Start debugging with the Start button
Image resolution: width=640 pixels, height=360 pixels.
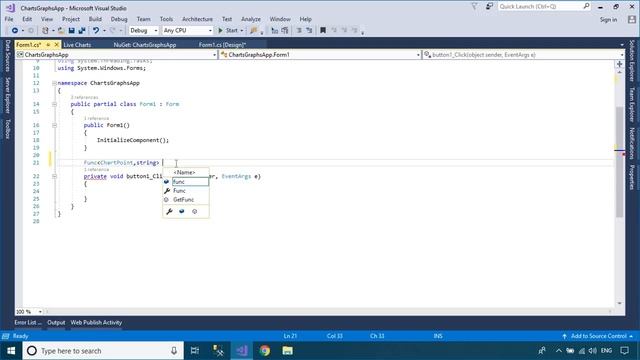(x=228, y=31)
